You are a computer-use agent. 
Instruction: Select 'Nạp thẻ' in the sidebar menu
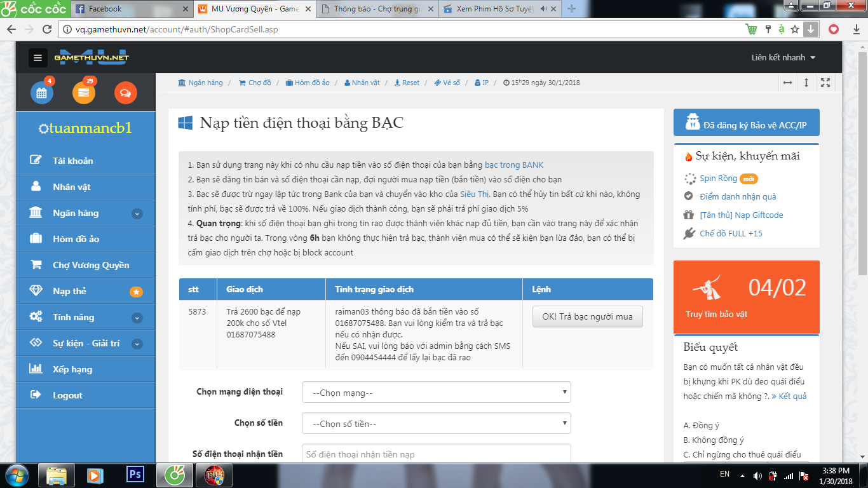click(x=69, y=292)
